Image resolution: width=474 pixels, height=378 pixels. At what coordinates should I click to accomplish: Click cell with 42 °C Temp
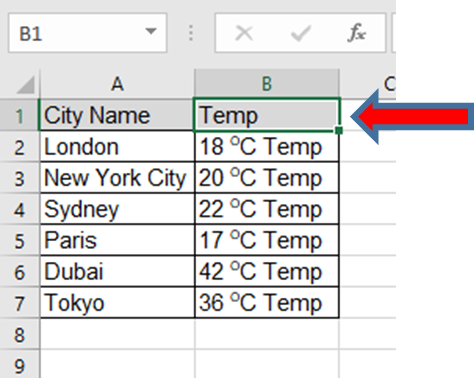267,272
